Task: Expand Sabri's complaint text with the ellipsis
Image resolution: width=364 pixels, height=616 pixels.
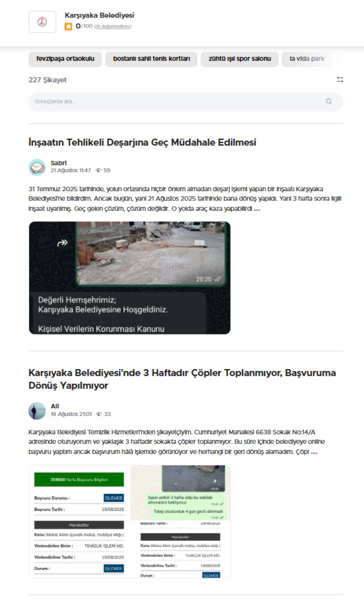Action: click(x=257, y=209)
